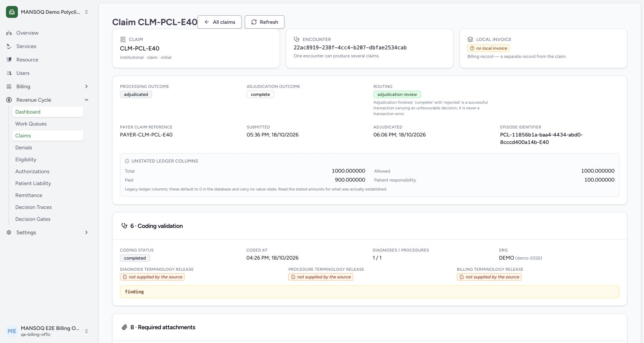The image size is (644, 343).
Task: Expand the Settings submenu chevron
Action: click(x=86, y=232)
